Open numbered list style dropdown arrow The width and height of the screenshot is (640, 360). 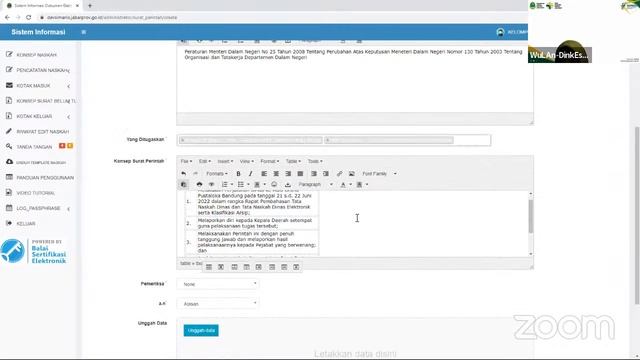pos(231,184)
